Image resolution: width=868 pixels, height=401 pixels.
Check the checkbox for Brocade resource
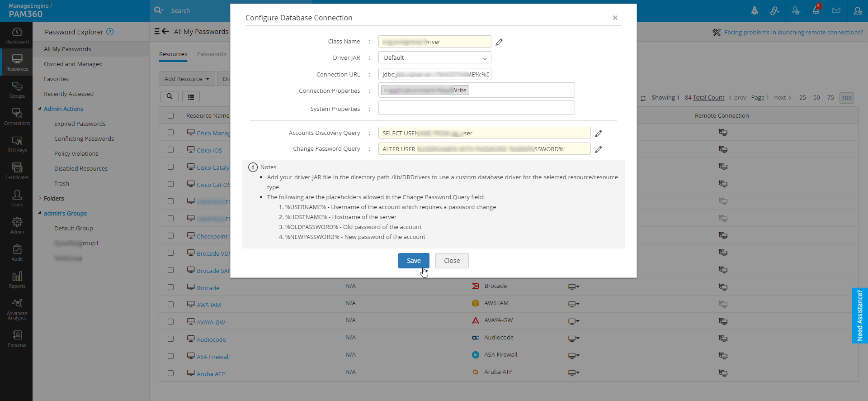170,287
